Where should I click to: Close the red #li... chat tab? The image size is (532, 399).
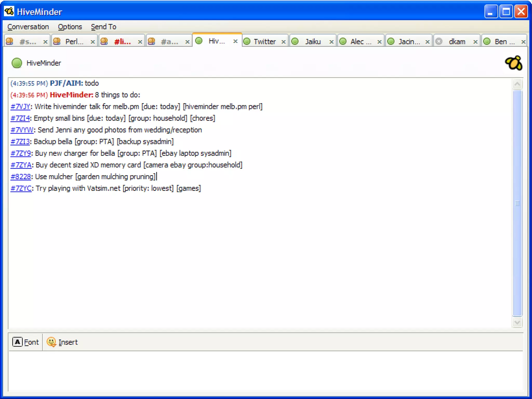[x=140, y=42]
